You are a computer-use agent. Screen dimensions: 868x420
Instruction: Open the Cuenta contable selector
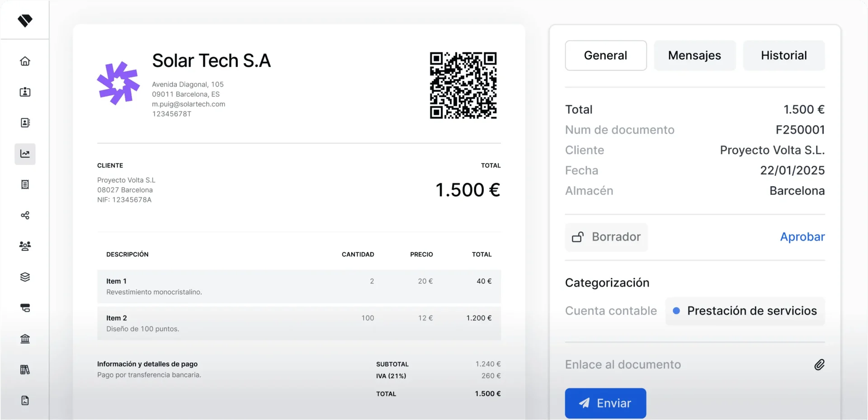pos(611,311)
